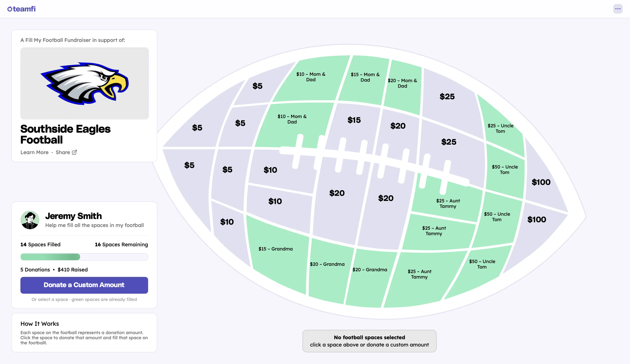Screen dimensions: 630x364
Task: Click the Share link text
Action: coord(63,152)
